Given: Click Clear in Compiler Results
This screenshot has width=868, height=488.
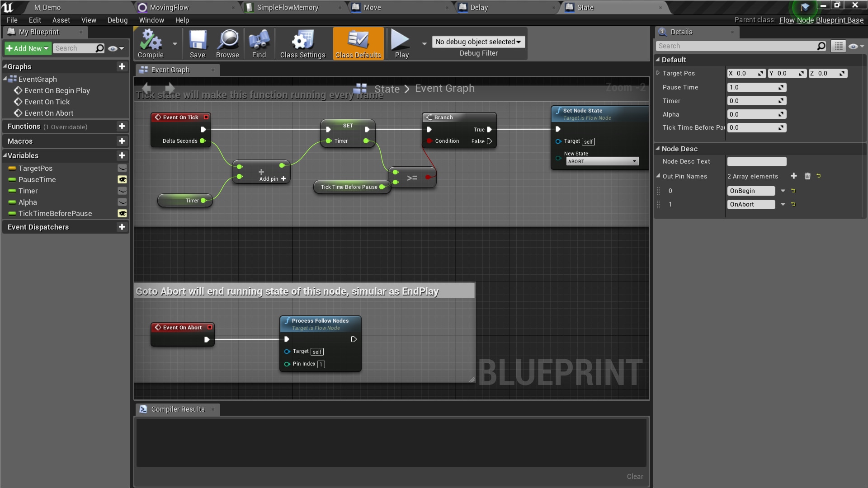Looking at the screenshot, I should coord(635,476).
